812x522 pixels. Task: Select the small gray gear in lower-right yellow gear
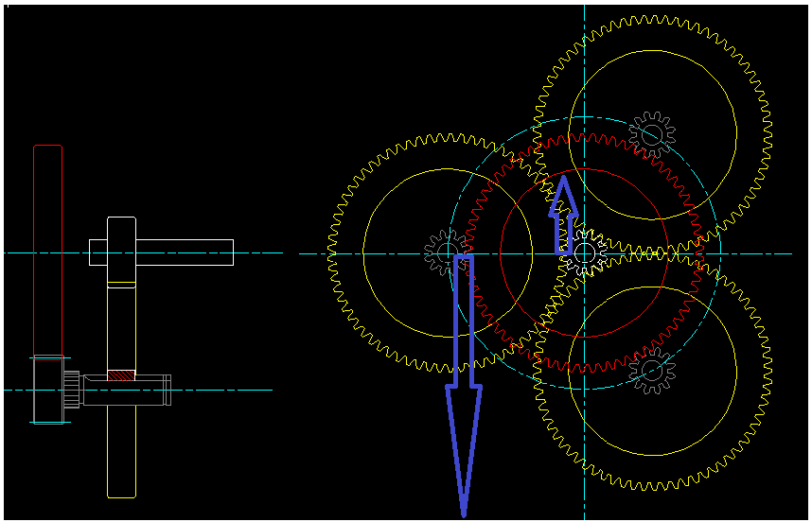point(652,371)
